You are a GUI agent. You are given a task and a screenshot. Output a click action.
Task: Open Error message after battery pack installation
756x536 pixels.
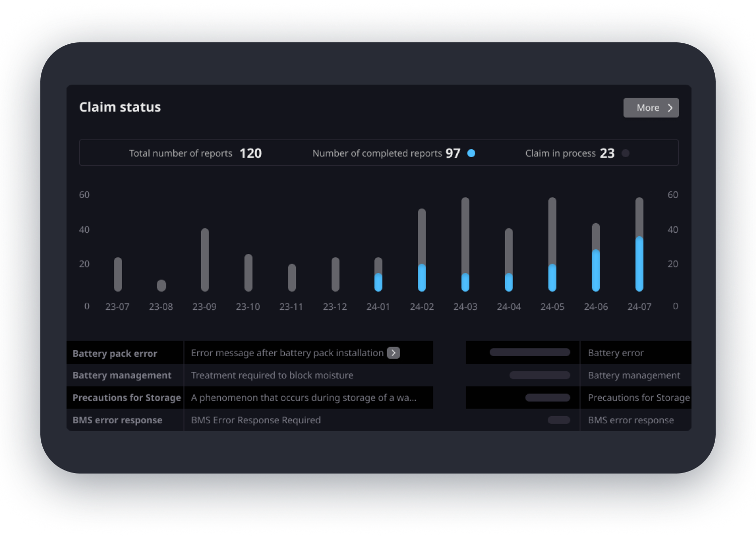pyautogui.click(x=287, y=353)
